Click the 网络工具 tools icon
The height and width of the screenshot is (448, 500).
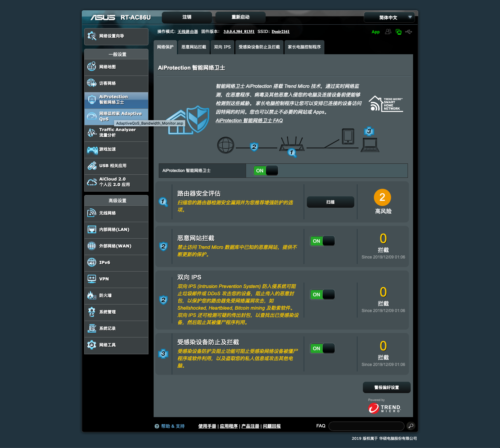(92, 345)
